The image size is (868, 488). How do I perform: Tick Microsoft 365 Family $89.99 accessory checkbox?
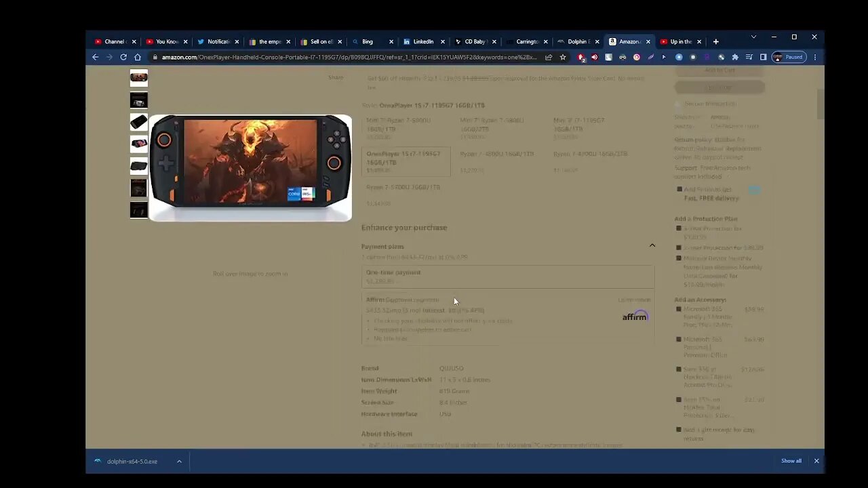[679, 309]
